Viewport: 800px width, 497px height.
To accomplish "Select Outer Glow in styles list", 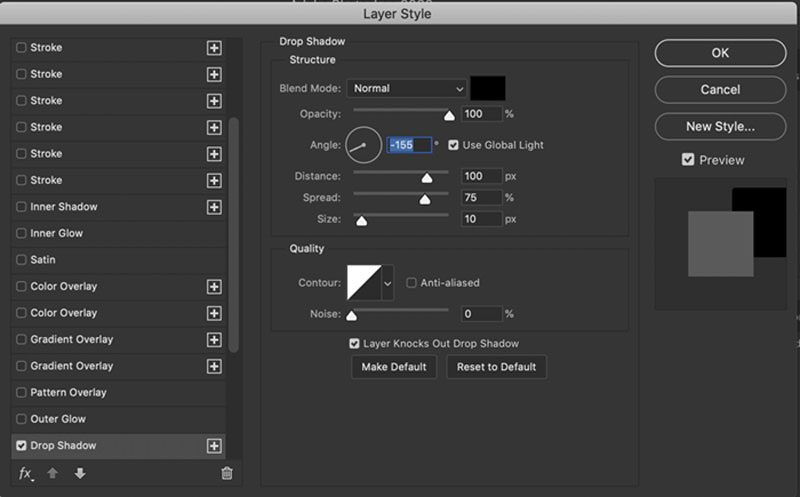I will pos(58,419).
